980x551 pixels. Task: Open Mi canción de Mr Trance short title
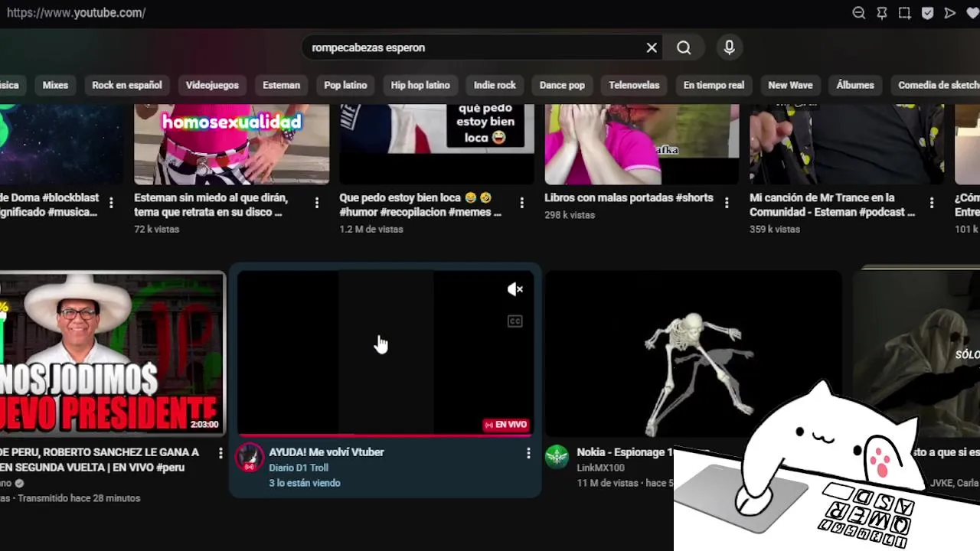(x=832, y=204)
